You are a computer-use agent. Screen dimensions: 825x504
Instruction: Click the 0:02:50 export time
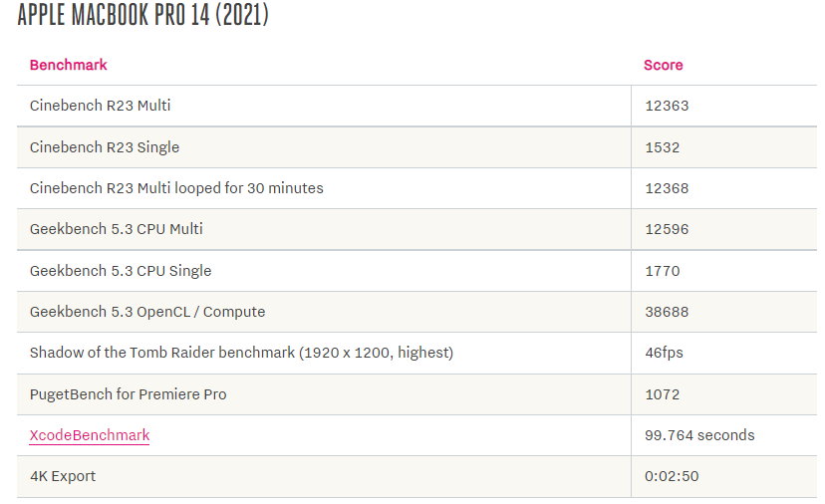pos(672,476)
